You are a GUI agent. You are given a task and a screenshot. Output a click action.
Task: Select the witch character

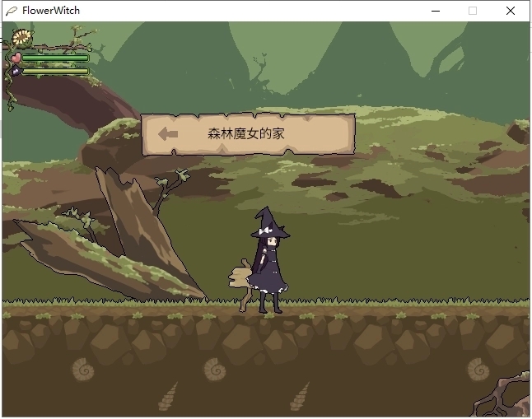pos(270,263)
